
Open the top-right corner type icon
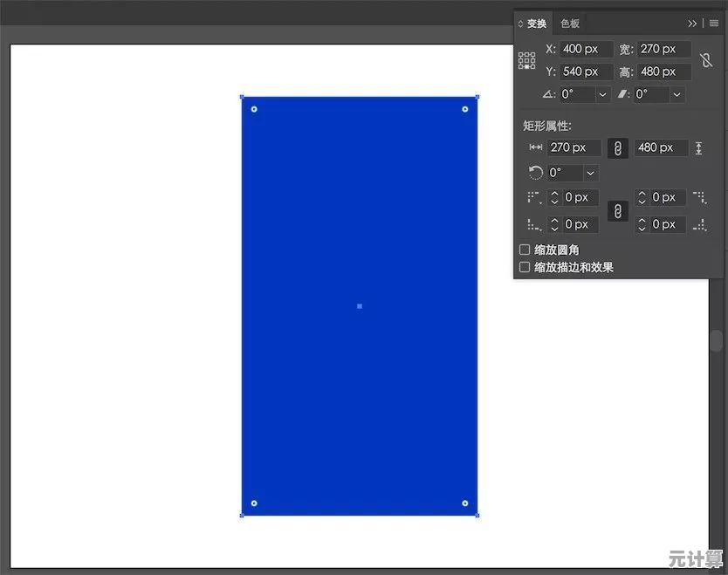pyautogui.click(x=699, y=198)
